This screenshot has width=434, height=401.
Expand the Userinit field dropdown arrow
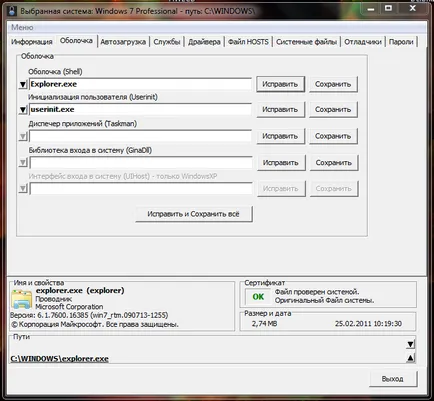[x=23, y=110]
